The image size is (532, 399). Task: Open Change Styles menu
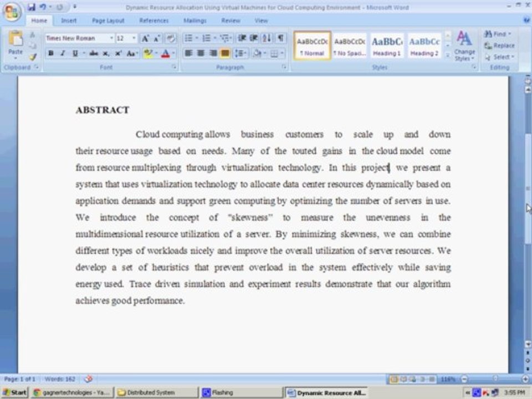[x=464, y=46]
